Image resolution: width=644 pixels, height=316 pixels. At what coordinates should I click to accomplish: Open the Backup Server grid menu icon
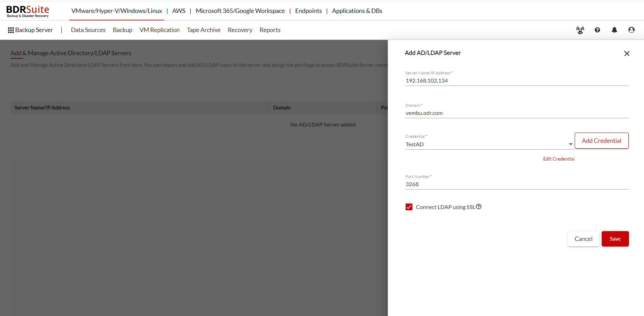[11, 30]
